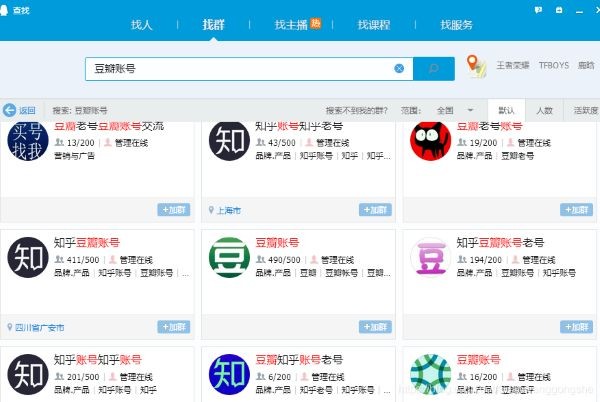Clear the search box text
Image resolution: width=600 pixels, height=402 pixels.
pyautogui.click(x=399, y=68)
